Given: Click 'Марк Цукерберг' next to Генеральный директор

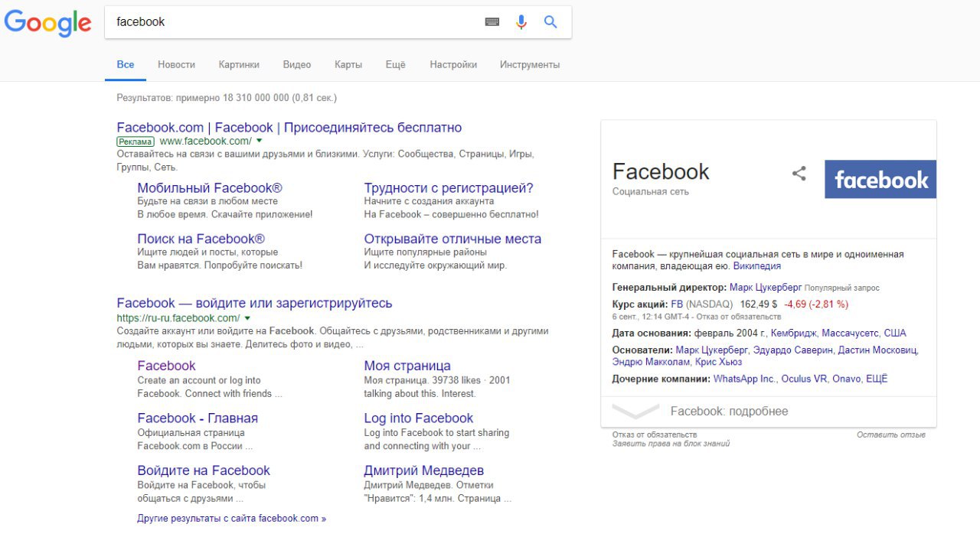Looking at the screenshot, I should 766,288.
